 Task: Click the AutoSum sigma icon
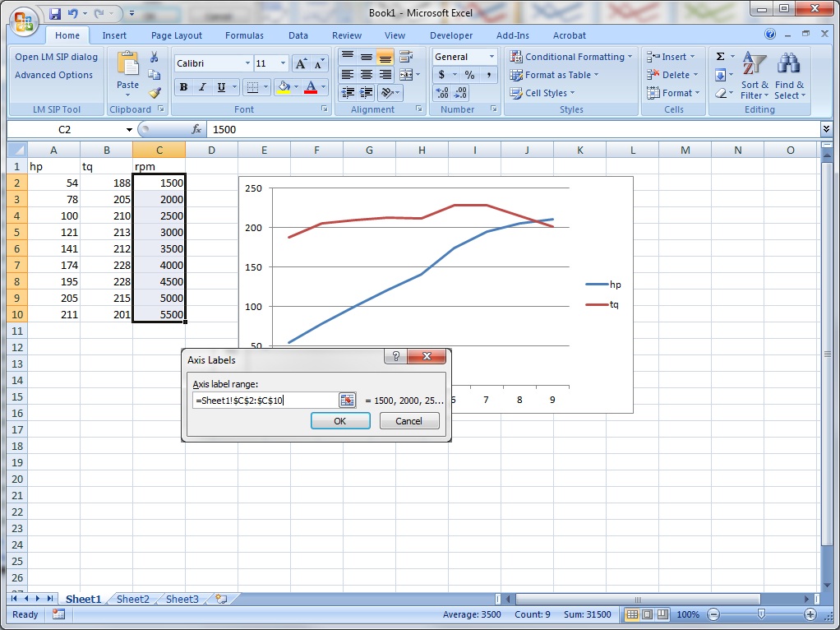720,57
